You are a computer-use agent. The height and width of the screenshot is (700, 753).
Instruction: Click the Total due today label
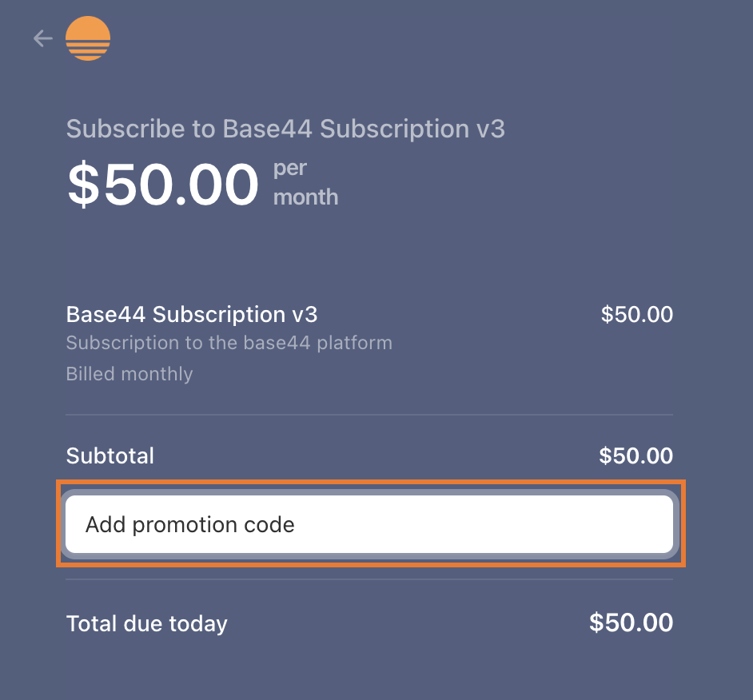pos(146,623)
